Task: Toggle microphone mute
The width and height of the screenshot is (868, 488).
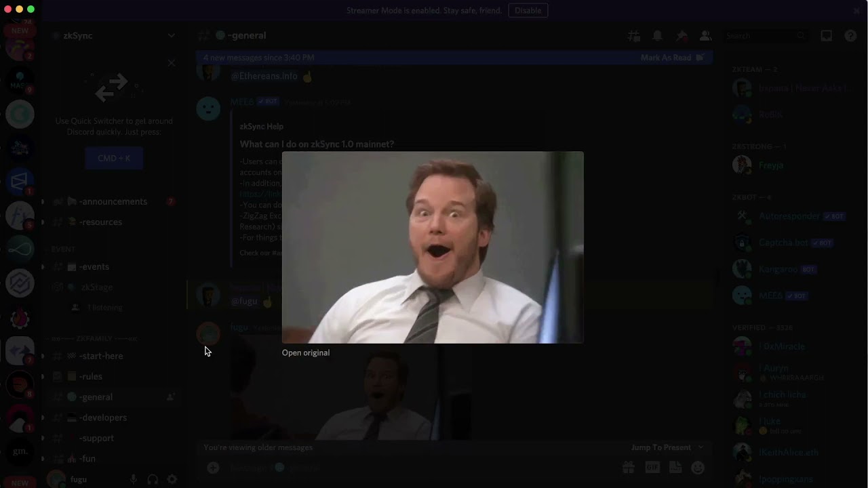Action: click(133, 479)
